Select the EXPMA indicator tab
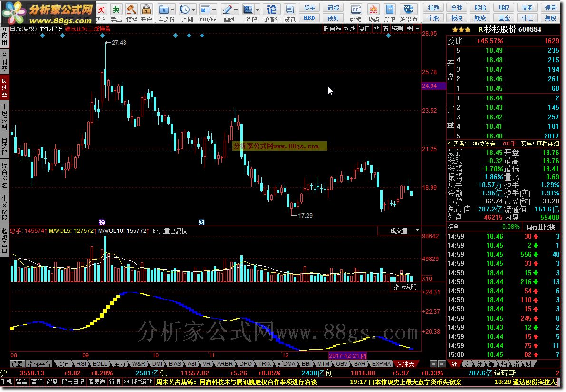This screenshot has width=566, height=392. tap(381, 364)
